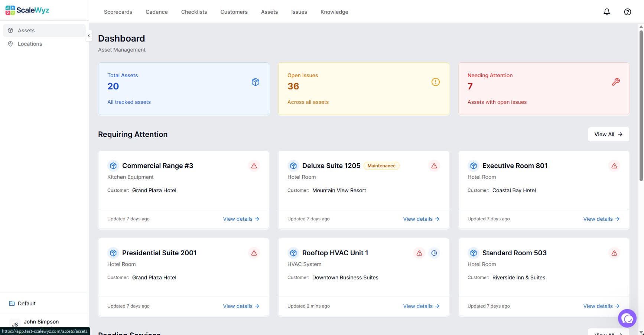Click the Open Issues summary card
The height and width of the screenshot is (335, 644).
coord(363,89)
